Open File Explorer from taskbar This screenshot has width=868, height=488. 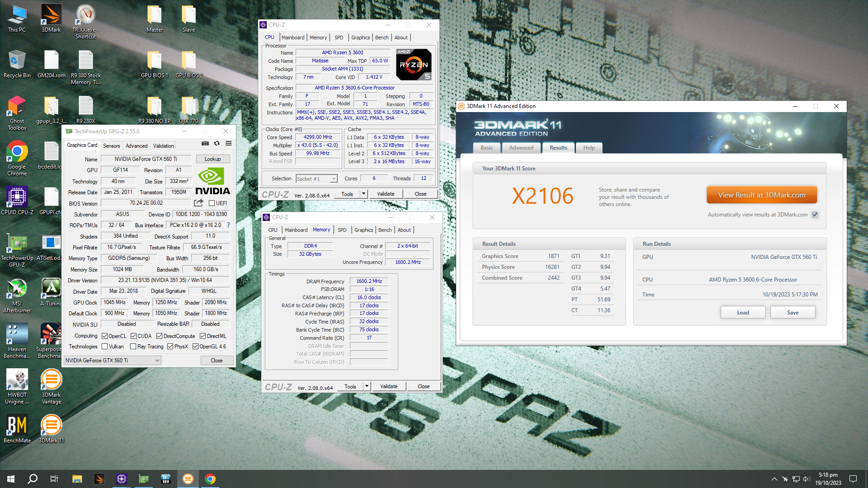point(77,479)
